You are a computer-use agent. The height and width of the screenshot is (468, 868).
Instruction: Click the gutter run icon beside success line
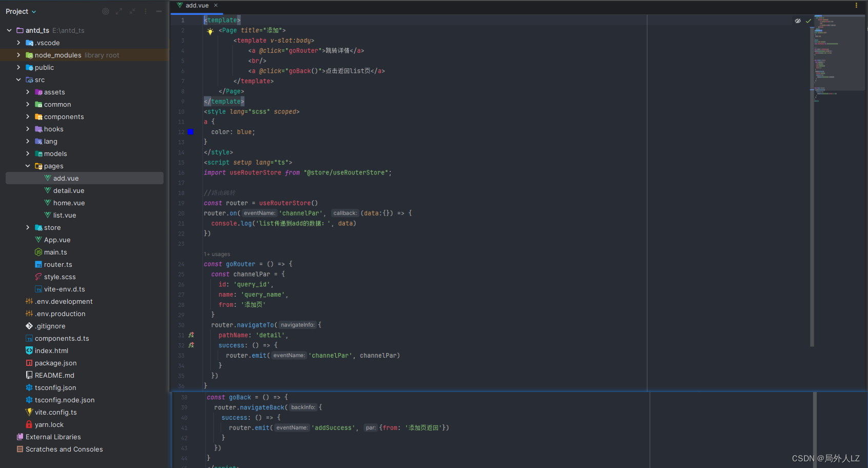coord(191,345)
